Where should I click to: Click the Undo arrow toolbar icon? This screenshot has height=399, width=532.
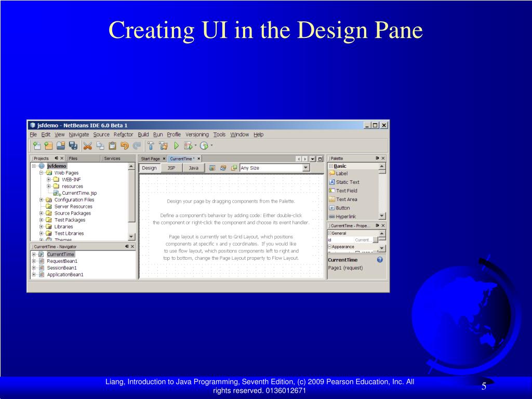[x=125, y=146]
